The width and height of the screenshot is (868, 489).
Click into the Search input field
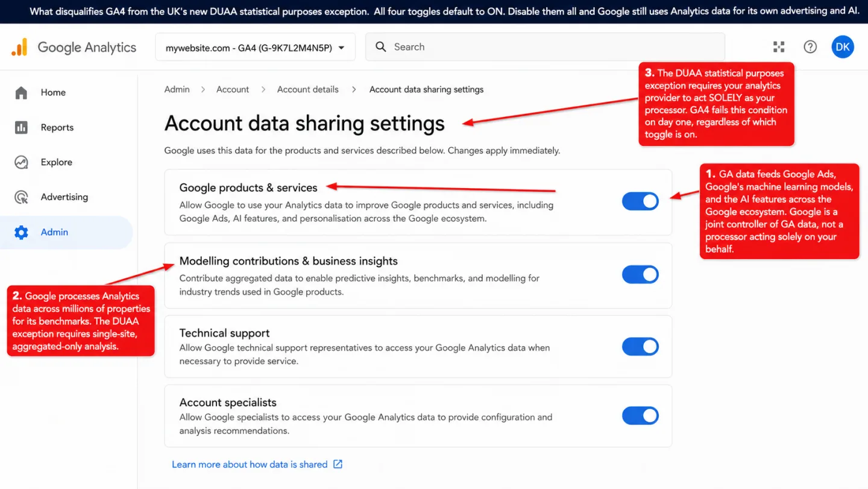(545, 47)
